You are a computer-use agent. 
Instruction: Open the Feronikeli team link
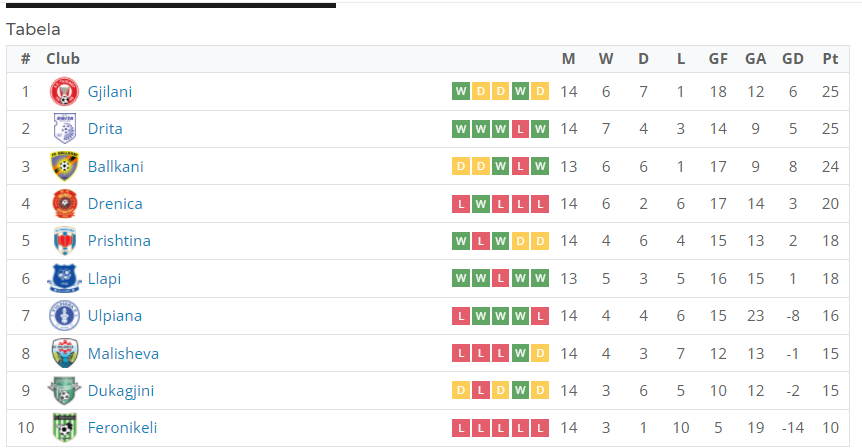click(123, 428)
